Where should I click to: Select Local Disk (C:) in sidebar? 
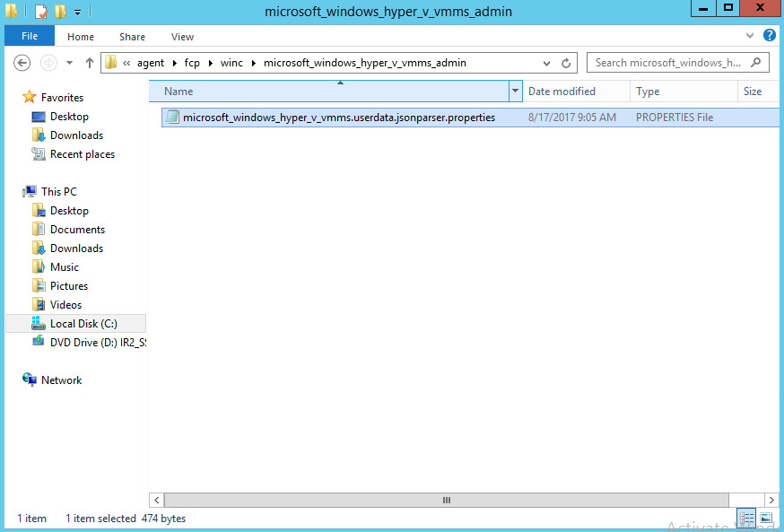tap(83, 324)
